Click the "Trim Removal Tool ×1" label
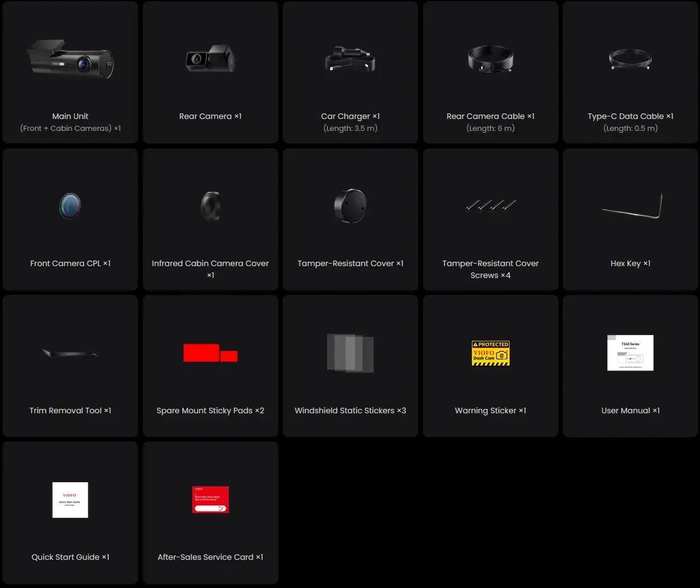 point(70,410)
